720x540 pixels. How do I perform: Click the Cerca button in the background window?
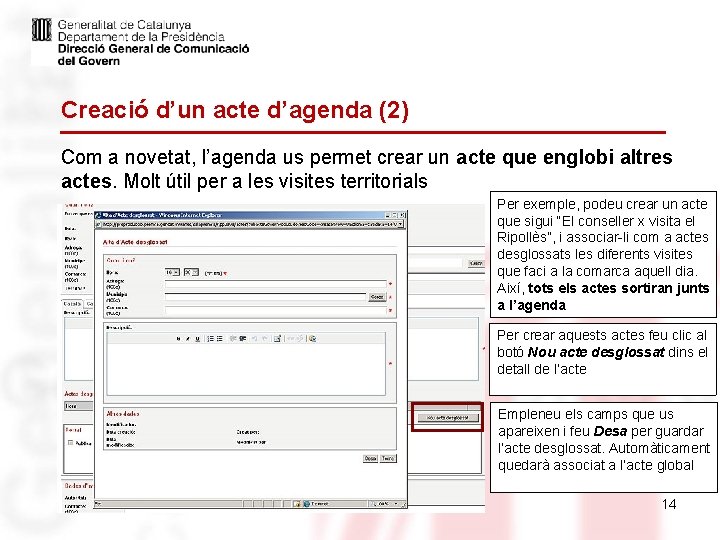(476, 263)
